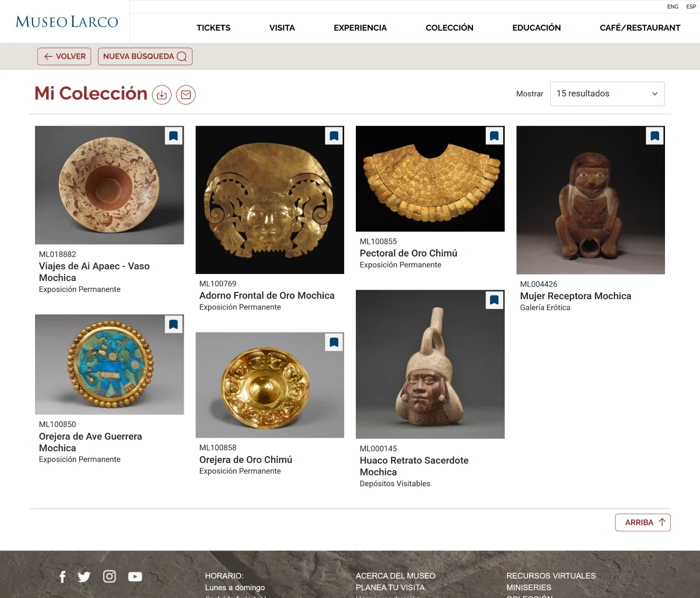700x598 pixels.
Task: Download Mi Colección using the download icon
Action: click(x=162, y=95)
